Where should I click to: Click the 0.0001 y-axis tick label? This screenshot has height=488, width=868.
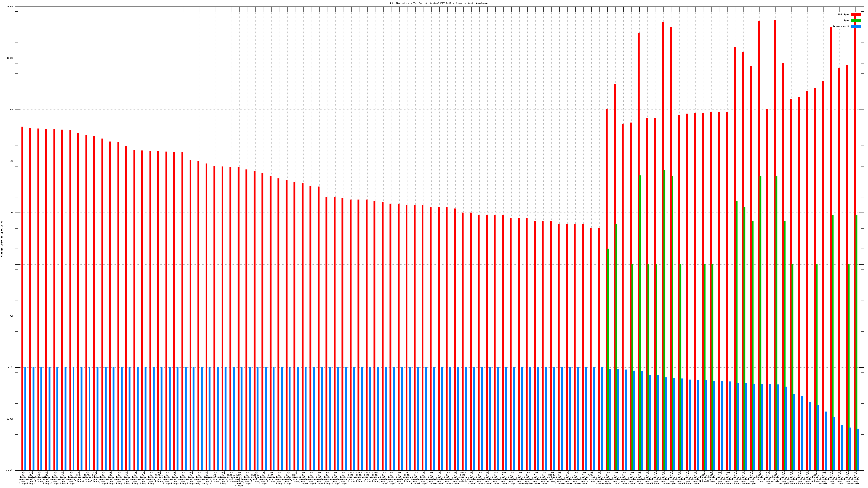click(10, 470)
